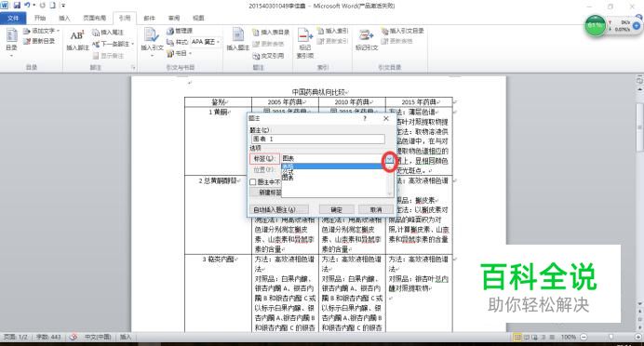Click the 插入脚注 AB footnote icon
644x346 pixels.
[x=77, y=40]
